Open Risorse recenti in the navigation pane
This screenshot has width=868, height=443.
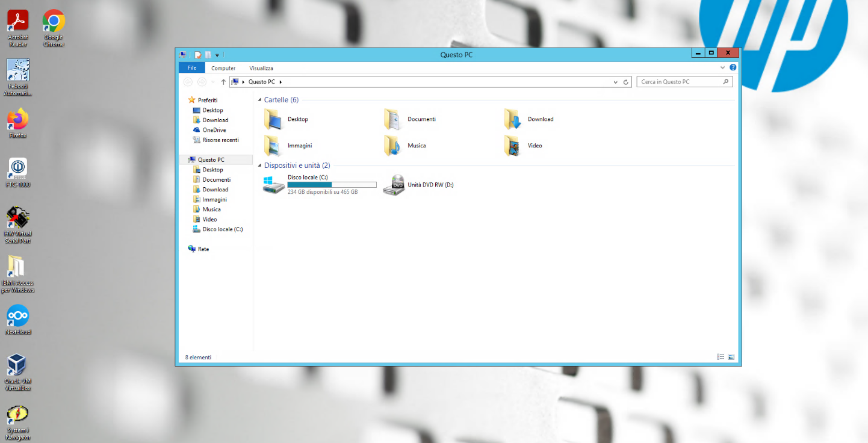coord(216,140)
